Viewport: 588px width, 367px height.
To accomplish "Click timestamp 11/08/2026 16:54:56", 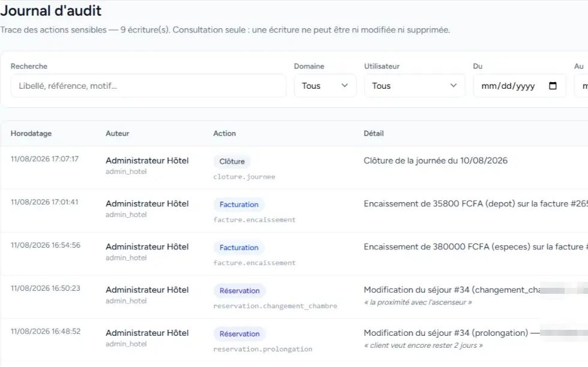I will pos(46,245).
